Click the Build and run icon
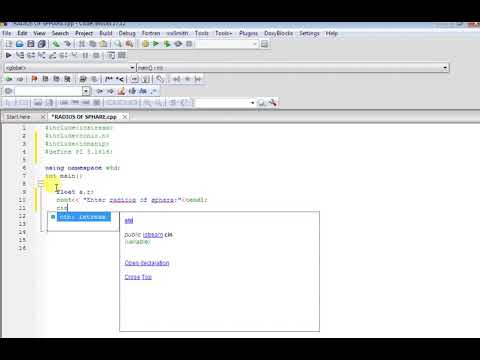This screenshot has width=480, height=360. (x=167, y=44)
